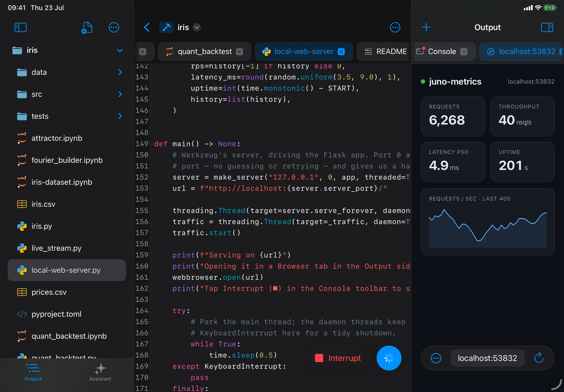Switch to localhost:53832 browser tab

[x=522, y=52]
